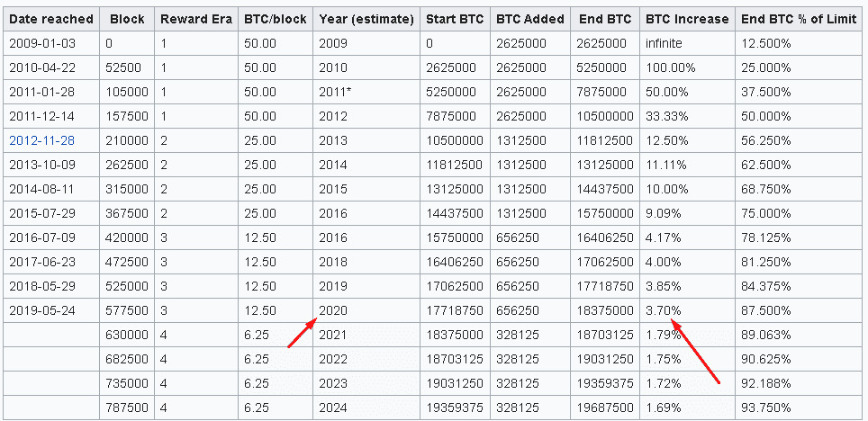This screenshot has height=421, width=868.
Task: Select the Block column header
Action: (127, 19)
